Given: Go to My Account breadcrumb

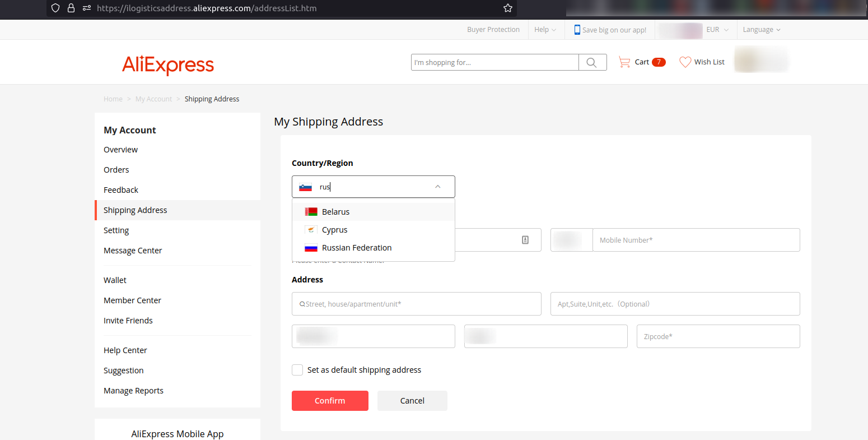Looking at the screenshot, I should pyautogui.click(x=154, y=99).
